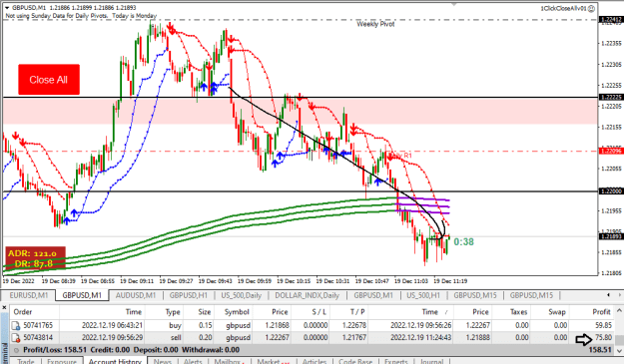Click the 0.20 size cell

[x=205, y=338]
